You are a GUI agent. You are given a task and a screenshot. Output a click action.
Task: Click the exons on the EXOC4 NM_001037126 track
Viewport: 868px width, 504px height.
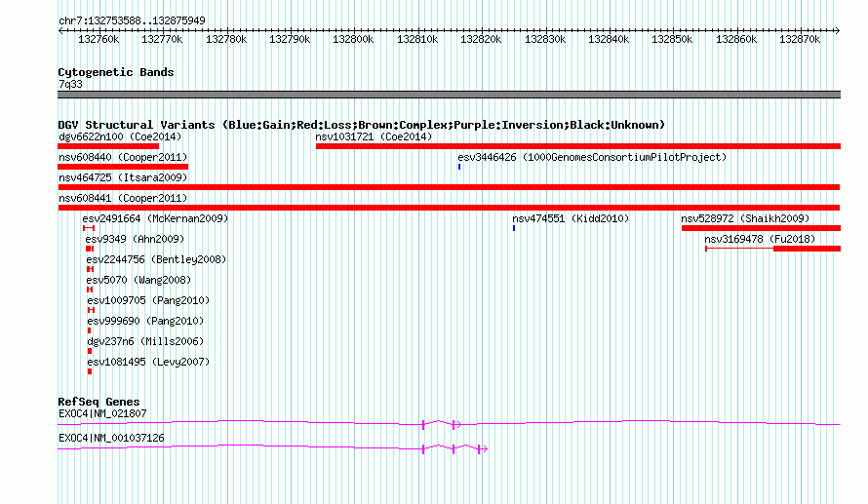454,448
